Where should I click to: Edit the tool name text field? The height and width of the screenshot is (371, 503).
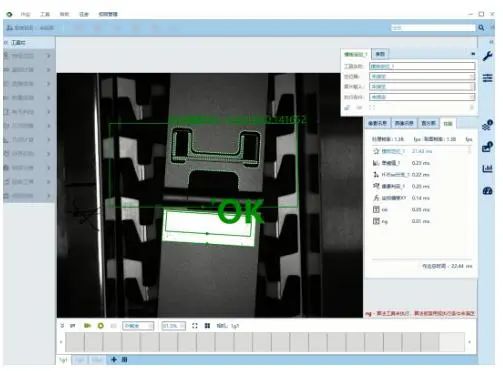422,66
